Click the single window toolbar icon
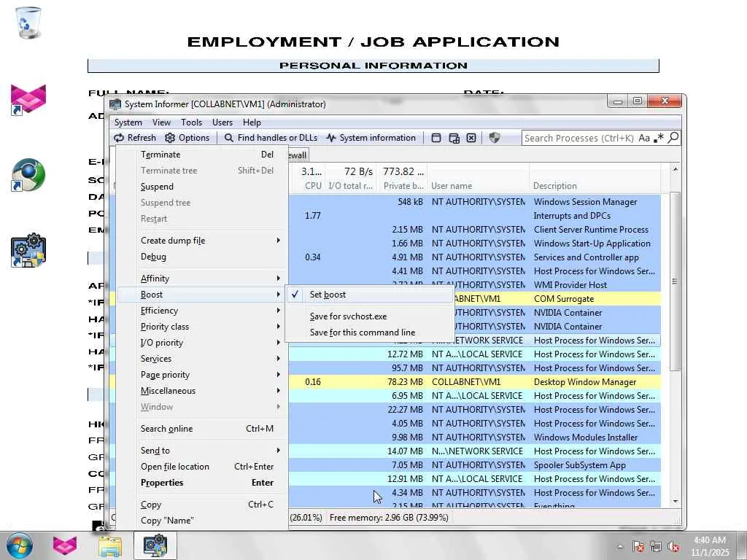Viewport: 747px width, 560px height. pos(436,138)
